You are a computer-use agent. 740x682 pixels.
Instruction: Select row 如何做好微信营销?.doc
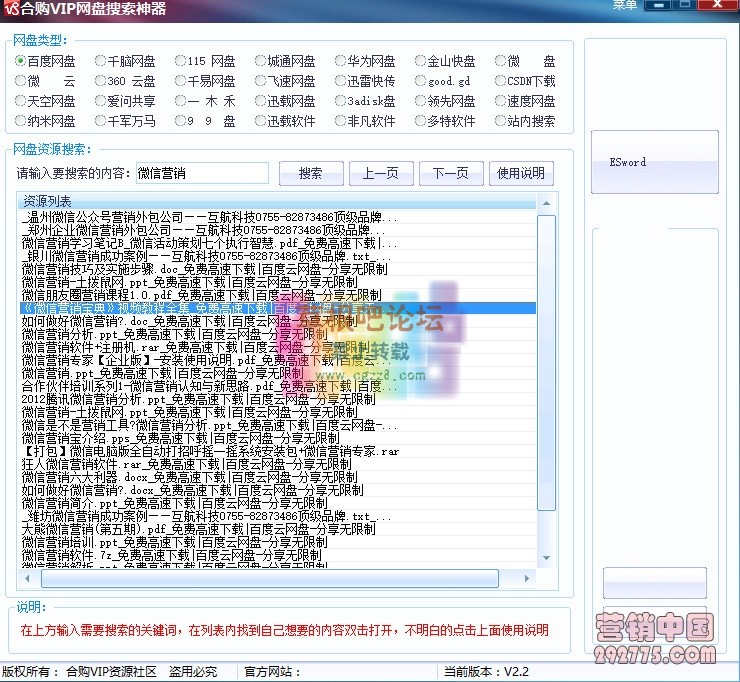(x=278, y=321)
